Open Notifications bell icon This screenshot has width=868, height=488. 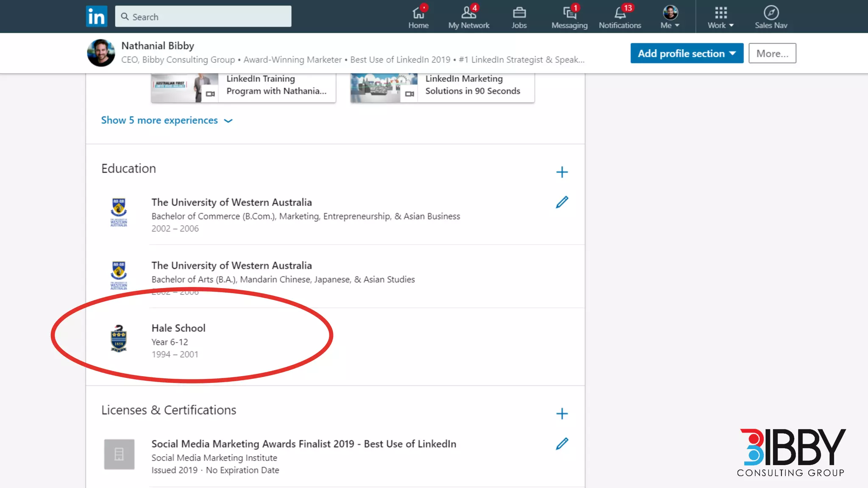pos(620,13)
